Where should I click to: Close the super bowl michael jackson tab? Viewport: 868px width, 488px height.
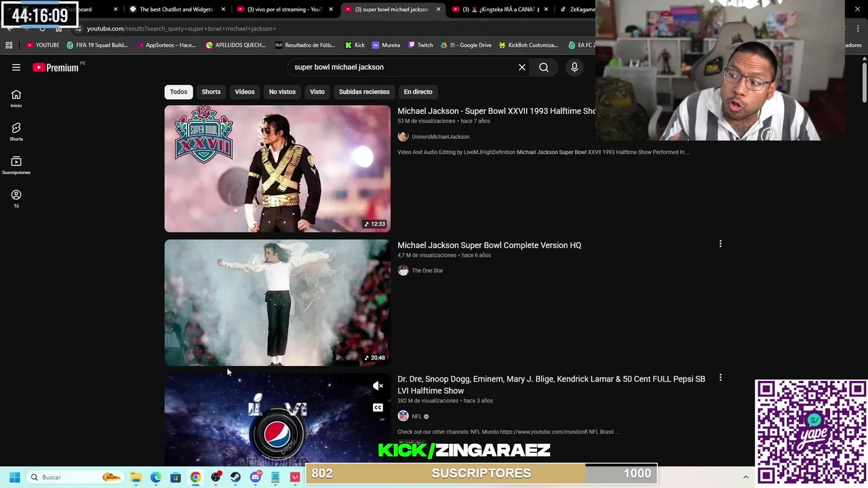438,9
